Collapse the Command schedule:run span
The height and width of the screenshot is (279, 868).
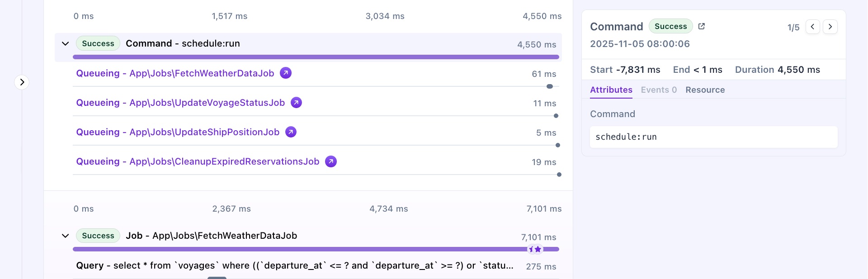[66, 44]
